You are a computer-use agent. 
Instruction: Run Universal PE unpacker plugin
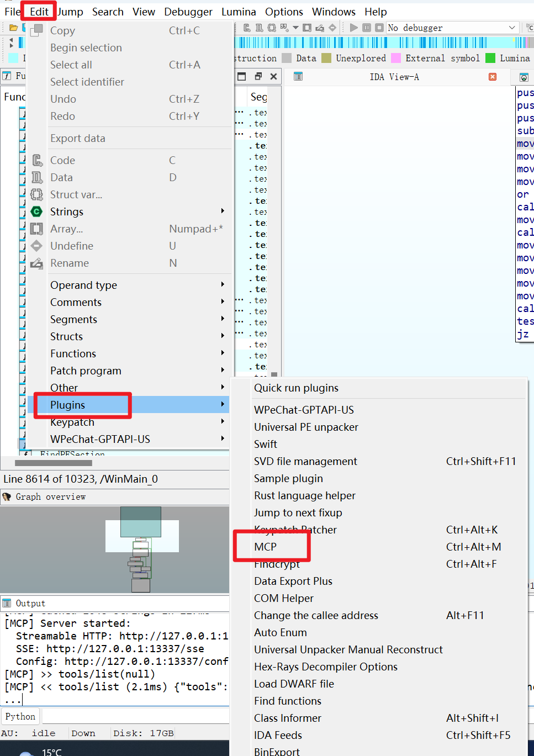pos(378,427)
